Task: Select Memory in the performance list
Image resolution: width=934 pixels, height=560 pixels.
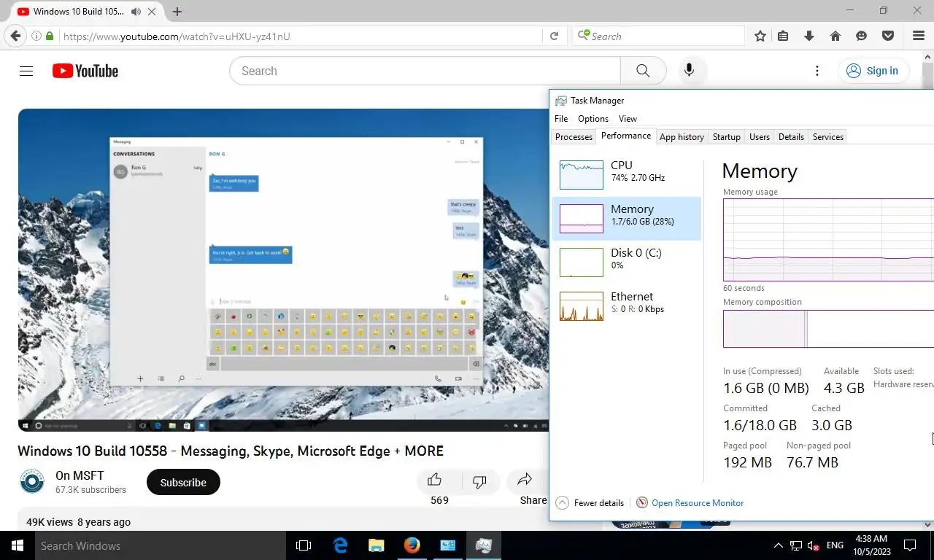Action: [x=627, y=218]
